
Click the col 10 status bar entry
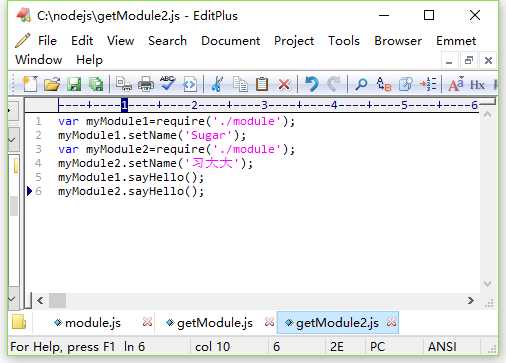pos(212,347)
